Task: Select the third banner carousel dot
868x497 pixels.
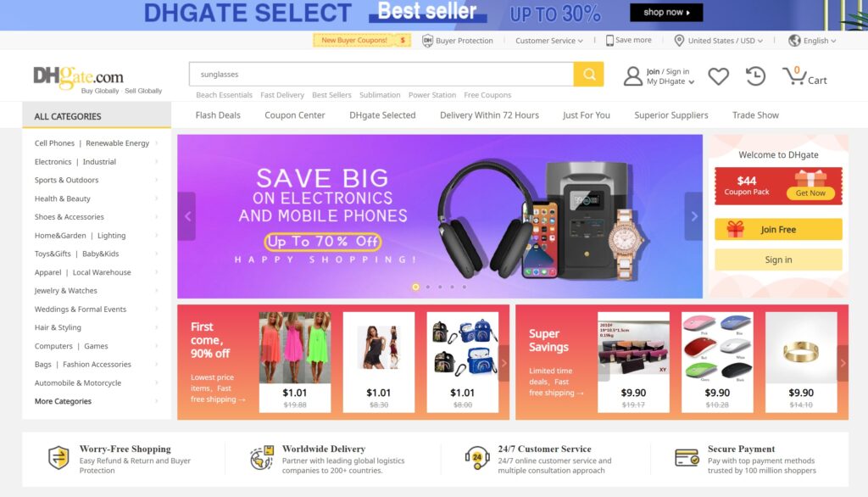Action: point(440,287)
